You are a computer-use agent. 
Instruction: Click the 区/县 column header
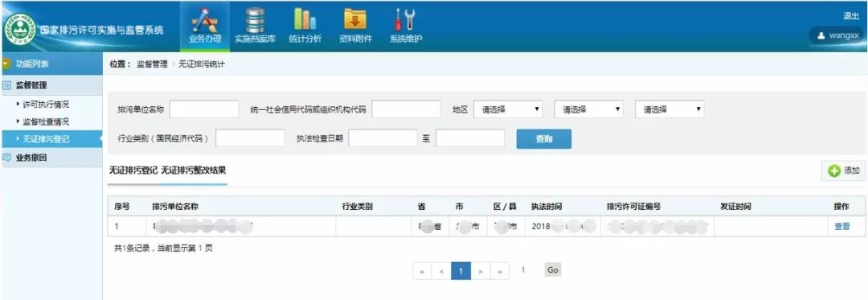coord(505,207)
